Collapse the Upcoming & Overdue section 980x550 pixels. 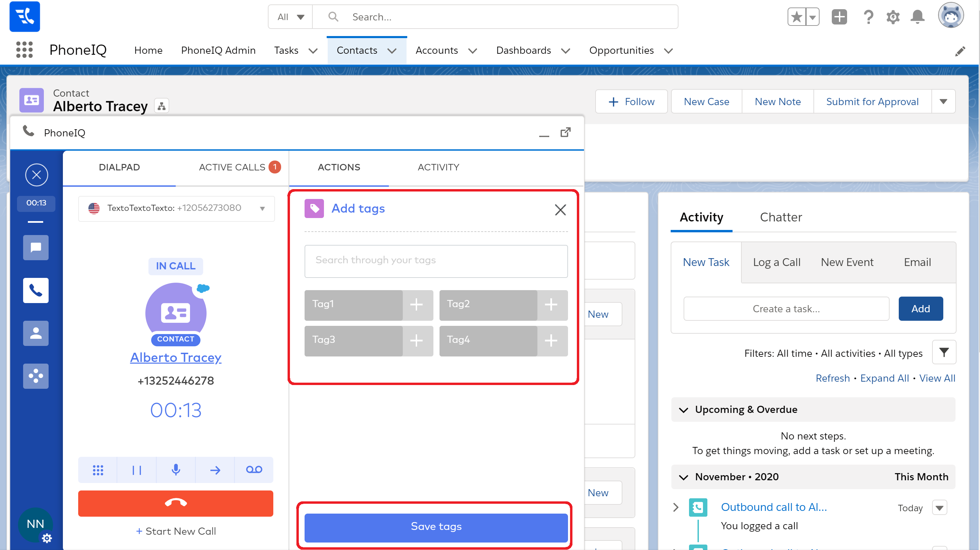pos(684,410)
